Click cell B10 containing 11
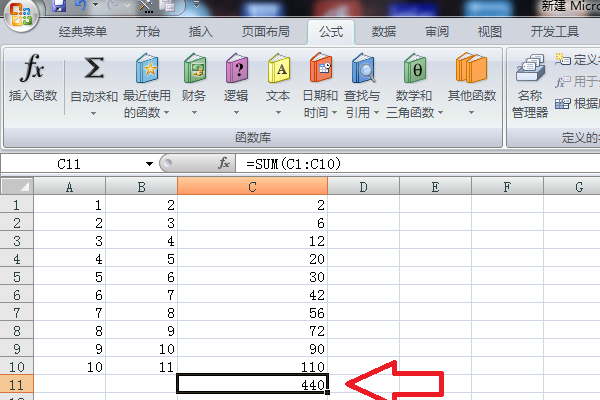This screenshot has height=400, width=600. [x=141, y=367]
